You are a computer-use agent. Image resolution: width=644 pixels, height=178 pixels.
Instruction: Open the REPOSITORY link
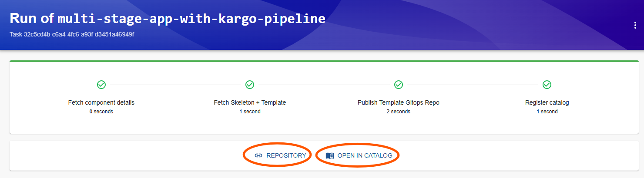pyautogui.click(x=280, y=155)
